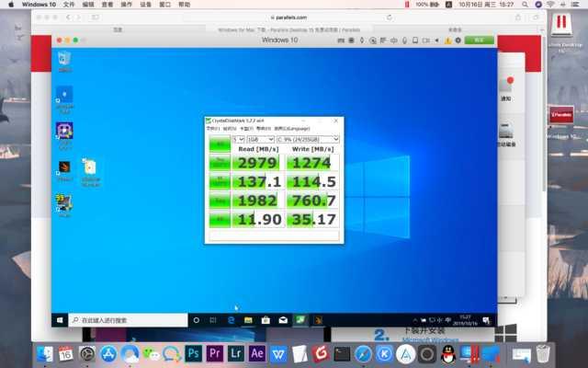Screen dimensions: 588x368
Task: Open WPS Office from the Dock
Action: [278, 353]
